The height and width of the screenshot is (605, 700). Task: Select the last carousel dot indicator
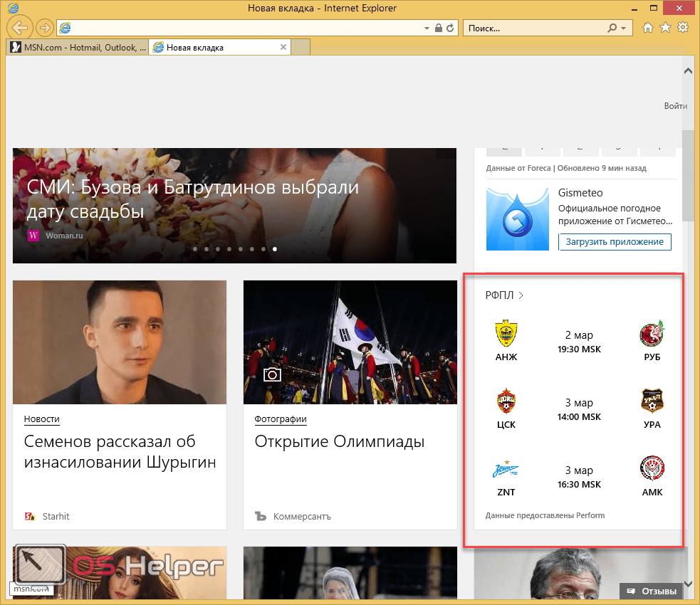click(x=275, y=249)
